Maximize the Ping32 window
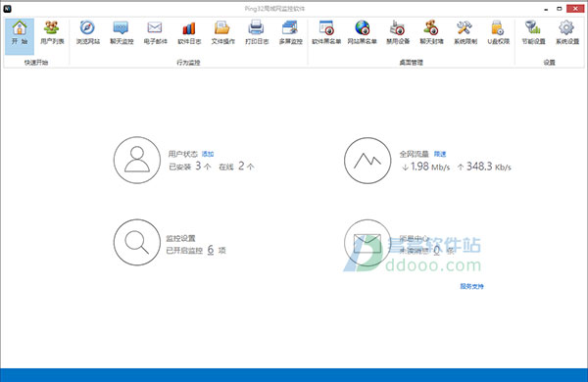 pyautogui.click(x=560, y=9)
